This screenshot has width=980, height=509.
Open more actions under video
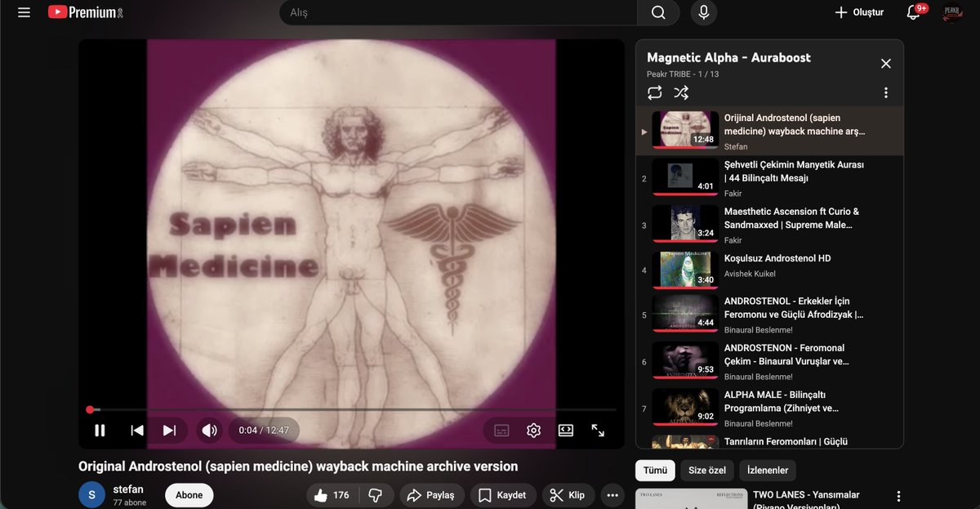tap(612, 495)
